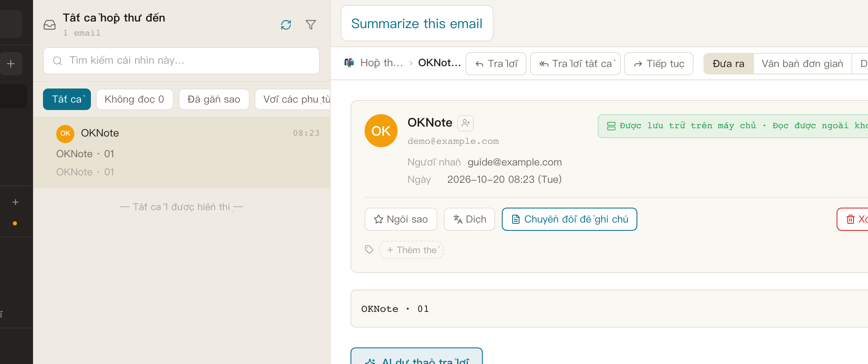Click Chuyển đổi để ghi chú button

pos(569,219)
